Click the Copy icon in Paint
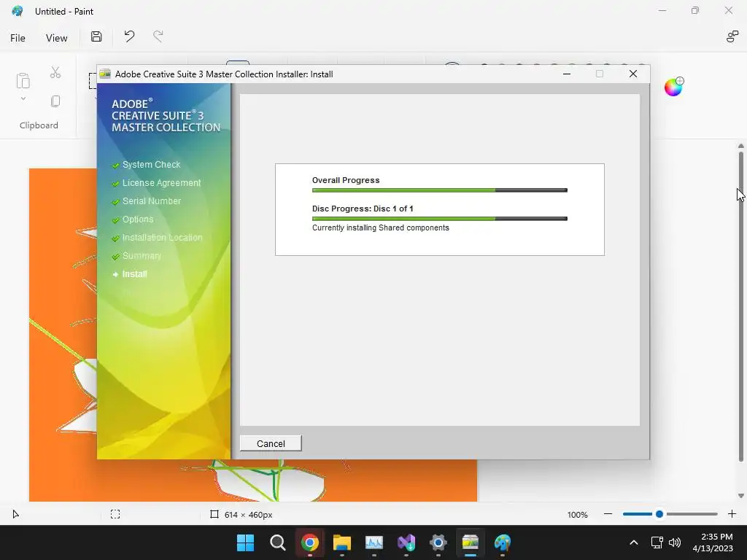Screen dimensions: 747x560 pos(55,101)
